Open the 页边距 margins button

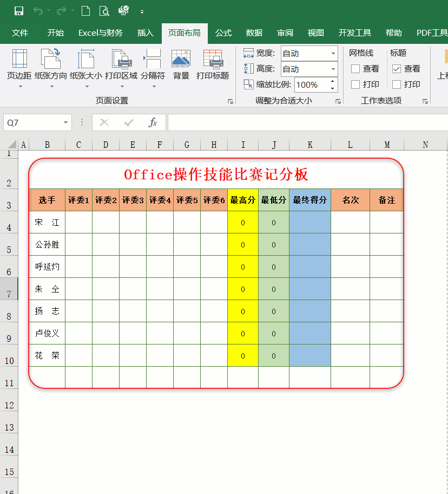[x=19, y=68]
